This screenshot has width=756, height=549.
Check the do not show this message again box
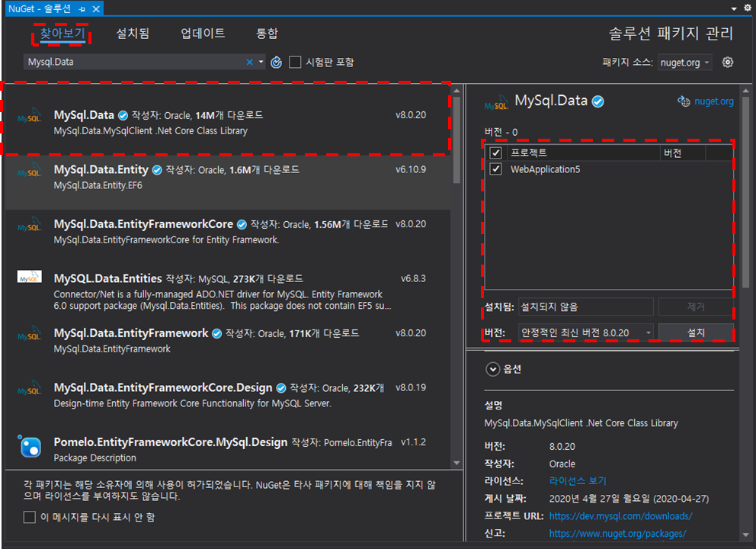click(x=30, y=517)
